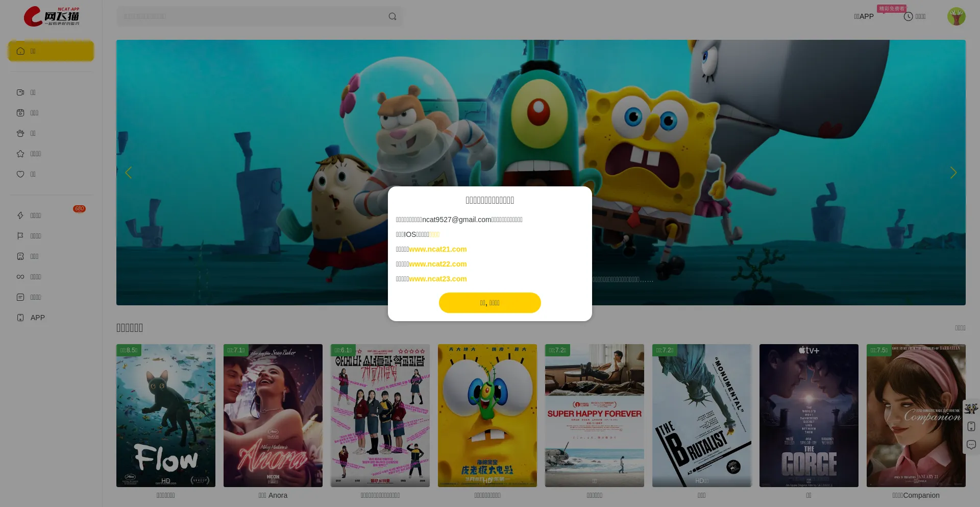Open the Companion movie poster
This screenshot has height=507, width=980.
pyautogui.click(x=916, y=416)
